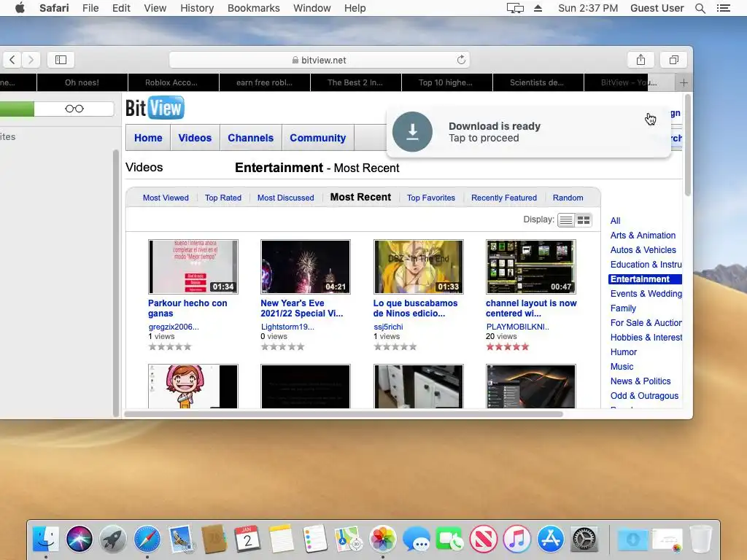Reload the bitview.net page
The width and height of the screenshot is (747, 560).
[461, 60]
